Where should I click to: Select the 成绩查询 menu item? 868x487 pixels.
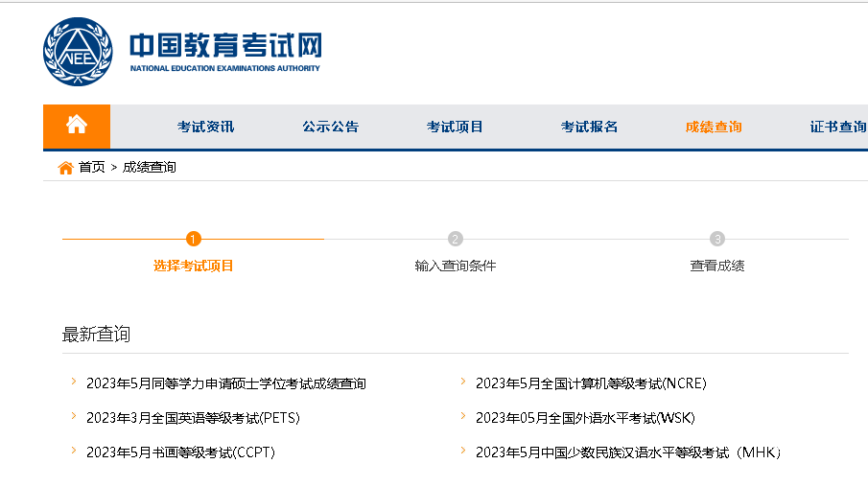[714, 127]
